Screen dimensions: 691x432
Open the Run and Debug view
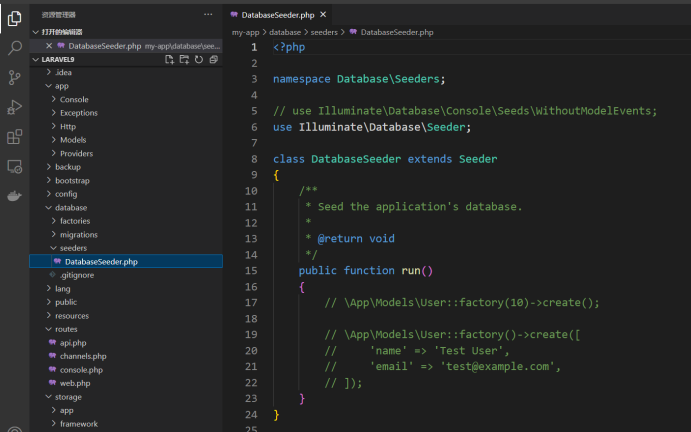[x=14, y=107]
